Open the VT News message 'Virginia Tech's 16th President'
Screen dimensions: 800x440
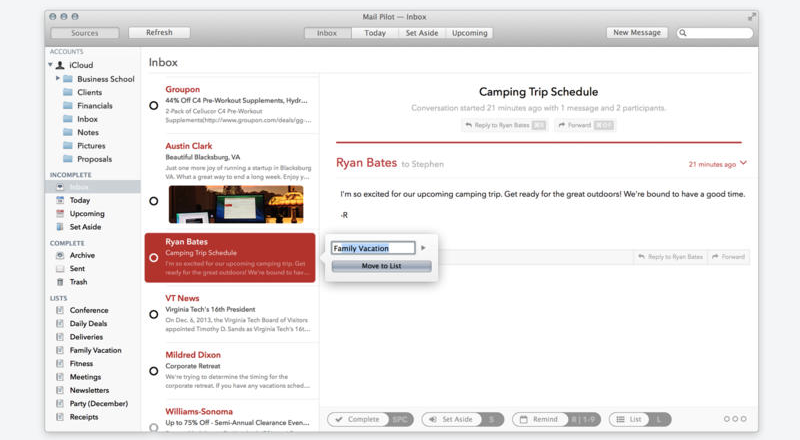232,314
